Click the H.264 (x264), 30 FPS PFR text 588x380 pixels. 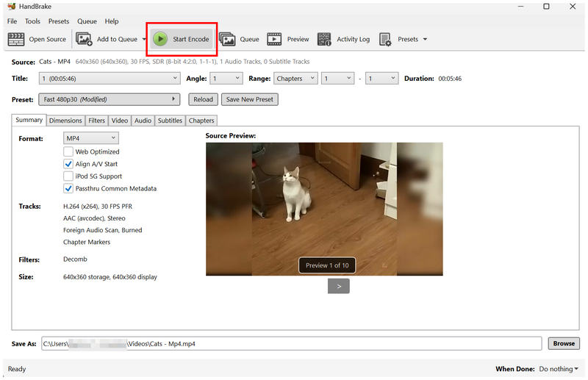98,207
